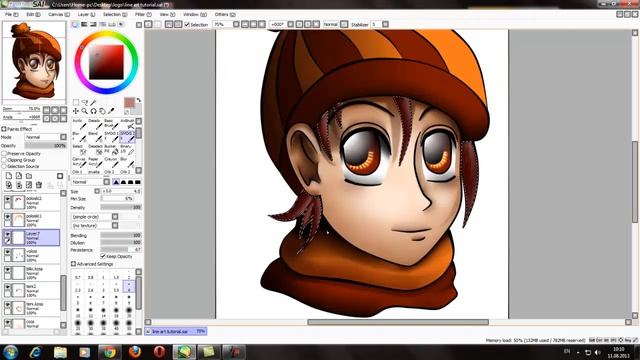
Task: Open the Edit menu
Action: (x=33, y=14)
